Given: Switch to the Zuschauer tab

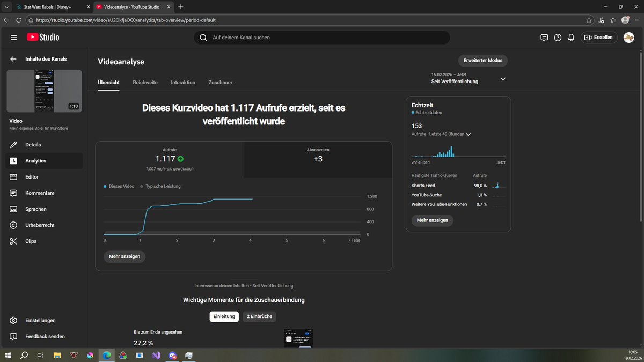Looking at the screenshot, I should coord(221,83).
